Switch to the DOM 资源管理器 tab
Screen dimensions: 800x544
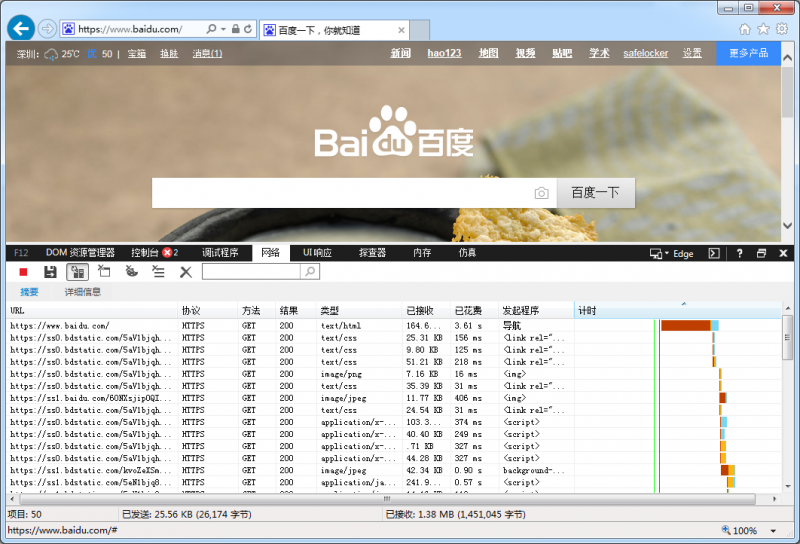(x=80, y=253)
